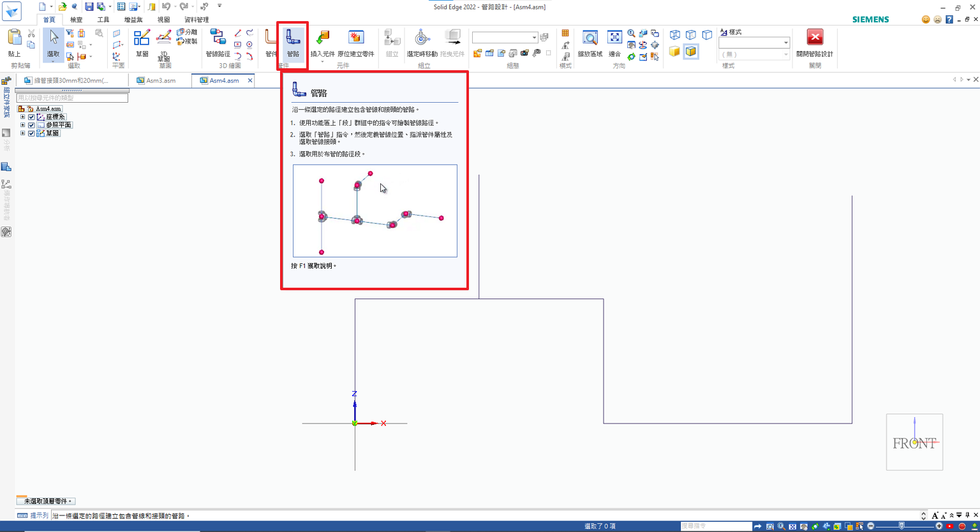Click the PathFinder part type search field
The height and width of the screenshot is (532, 980).
click(72, 98)
